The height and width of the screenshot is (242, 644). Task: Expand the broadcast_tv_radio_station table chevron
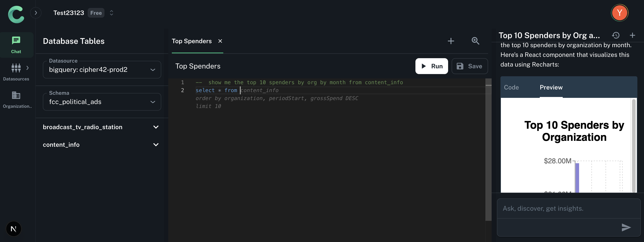tap(156, 127)
